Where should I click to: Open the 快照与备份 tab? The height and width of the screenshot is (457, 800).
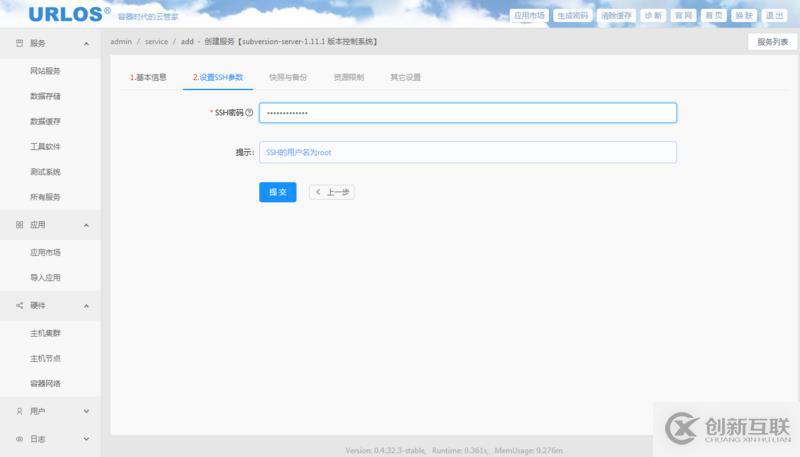(287, 77)
